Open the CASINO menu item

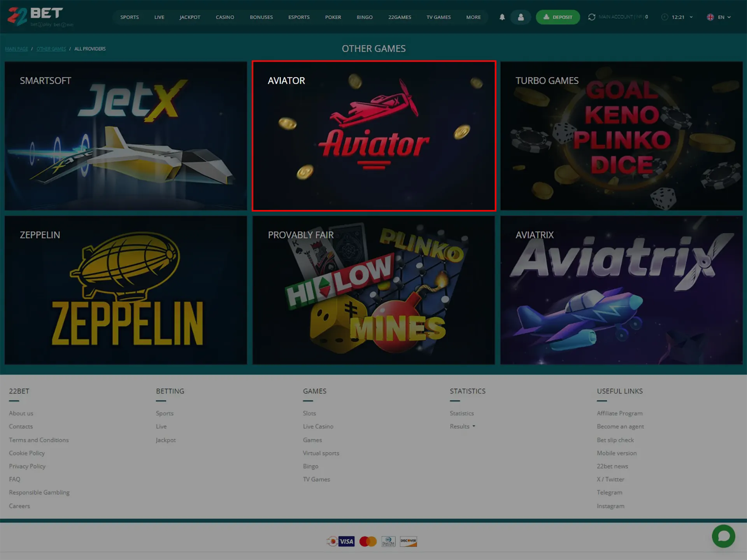[x=225, y=17]
